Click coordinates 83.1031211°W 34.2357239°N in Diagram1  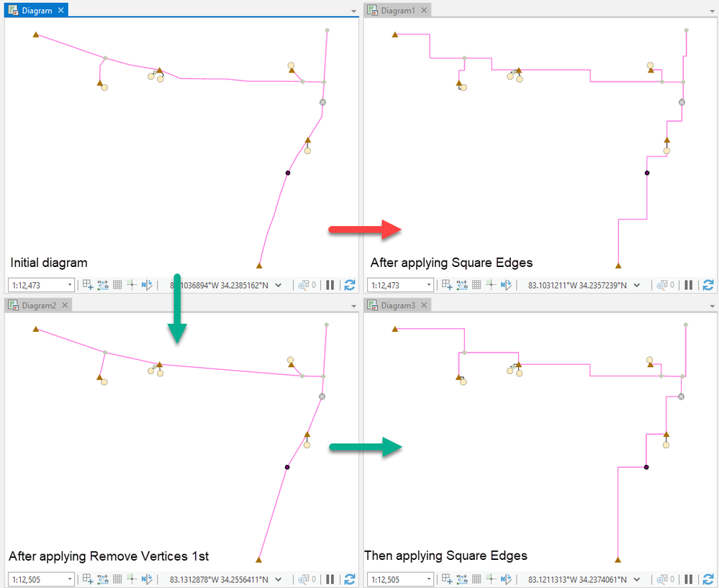point(576,285)
